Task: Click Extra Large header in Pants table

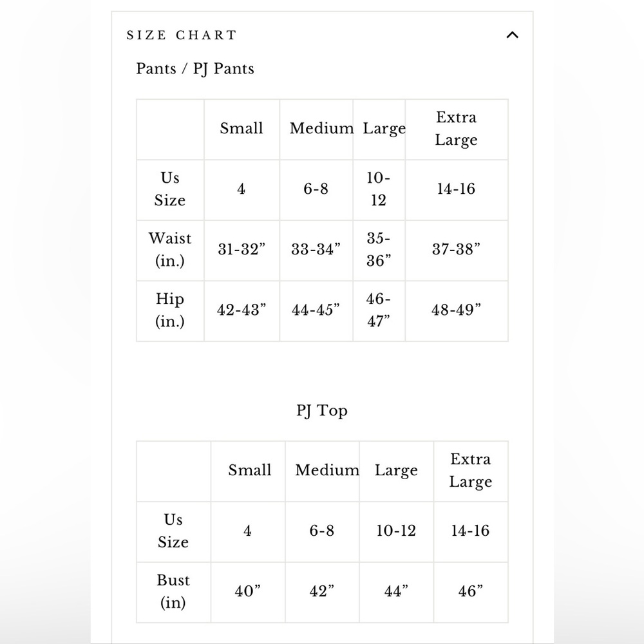Action: pyautogui.click(x=457, y=129)
